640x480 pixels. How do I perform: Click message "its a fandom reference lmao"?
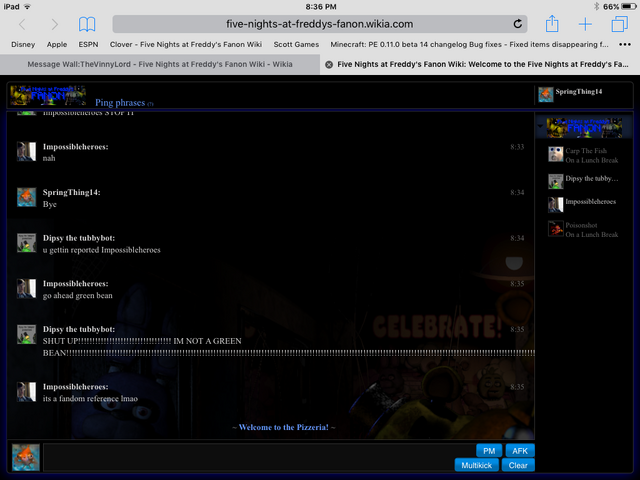tap(90, 398)
